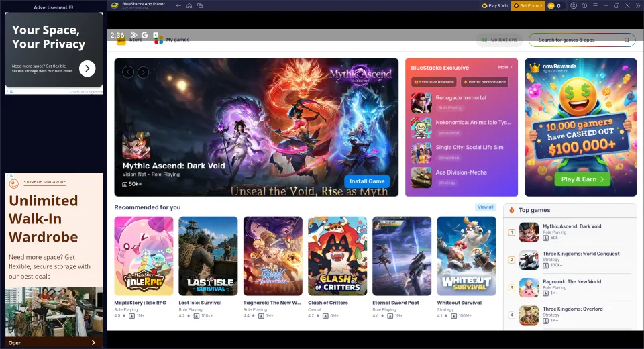
Task: Open the Advertisement info icon
Action: [x=71, y=7]
